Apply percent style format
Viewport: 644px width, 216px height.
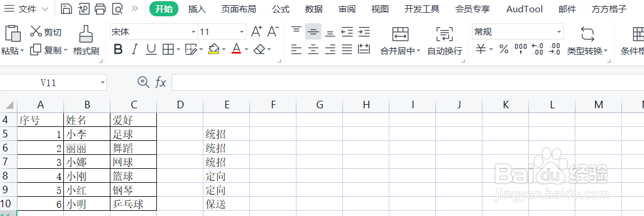(504, 50)
